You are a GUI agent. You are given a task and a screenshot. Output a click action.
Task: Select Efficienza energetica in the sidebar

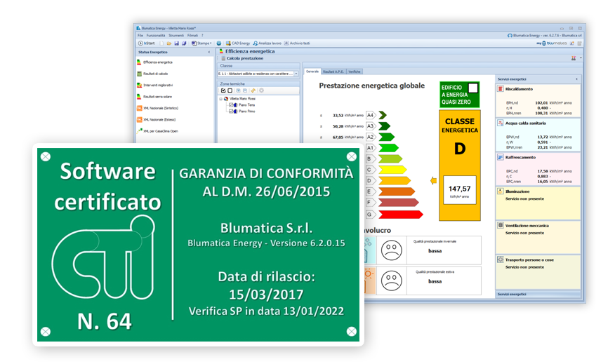pyautogui.click(x=154, y=62)
